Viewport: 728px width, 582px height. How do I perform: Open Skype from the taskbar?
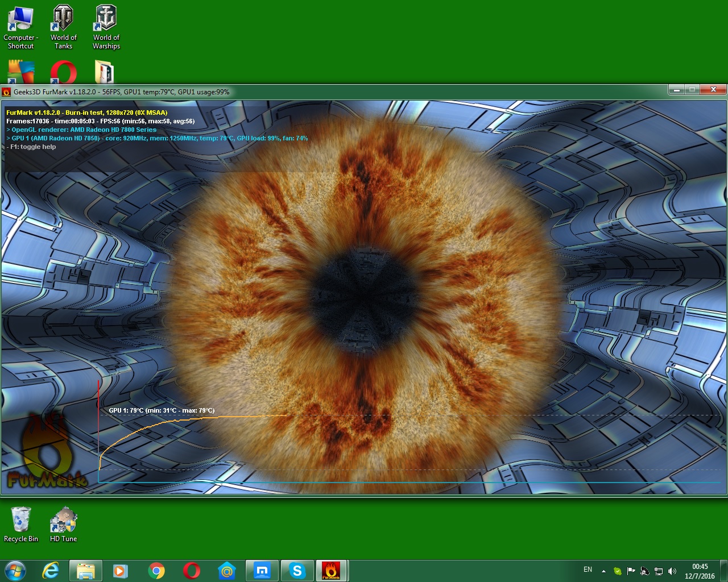point(297,571)
